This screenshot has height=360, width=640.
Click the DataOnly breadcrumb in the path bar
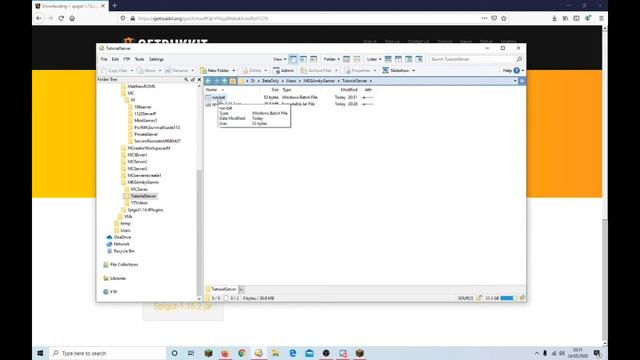click(270, 81)
